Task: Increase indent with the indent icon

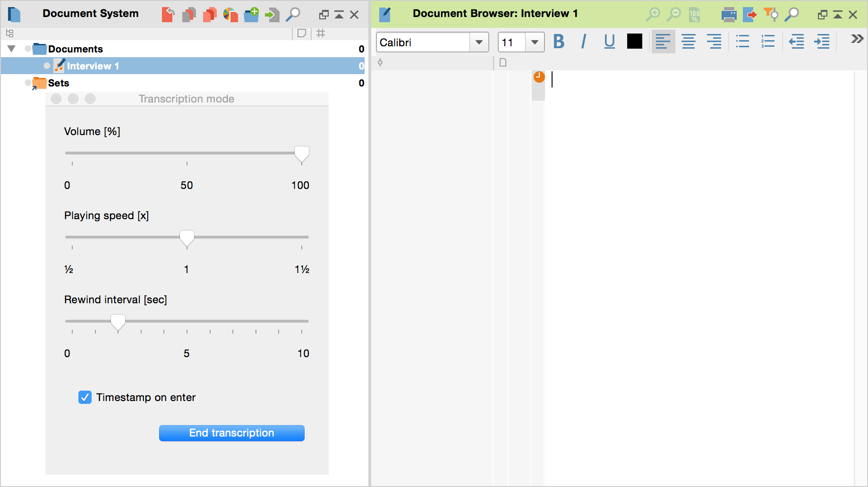Action: pyautogui.click(x=822, y=42)
